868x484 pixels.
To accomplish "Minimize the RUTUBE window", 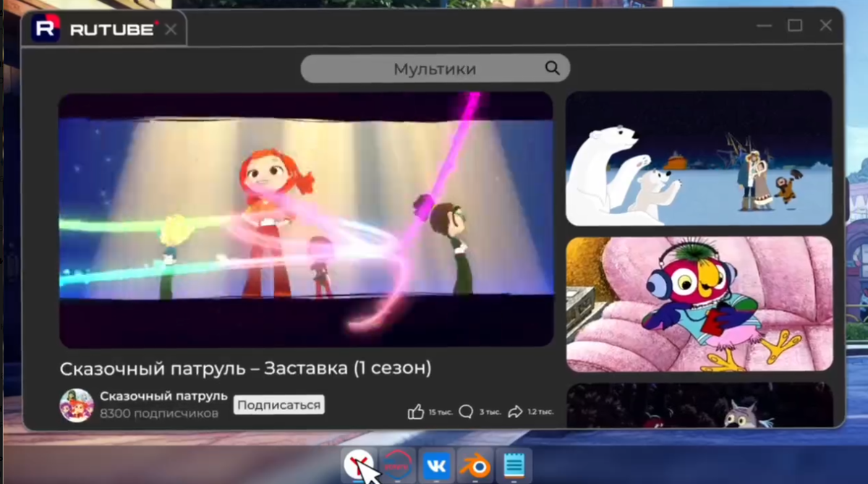I will tap(764, 26).
